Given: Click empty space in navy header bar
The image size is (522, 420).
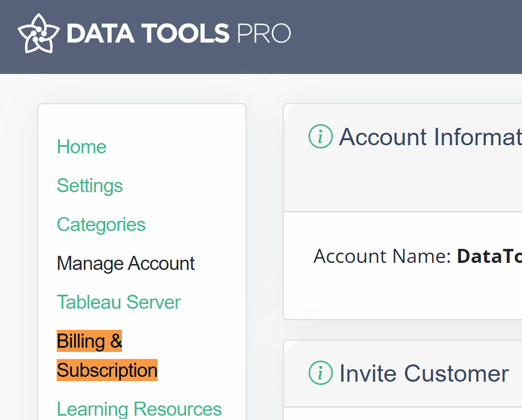Looking at the screenshot, I should [406, 37].
